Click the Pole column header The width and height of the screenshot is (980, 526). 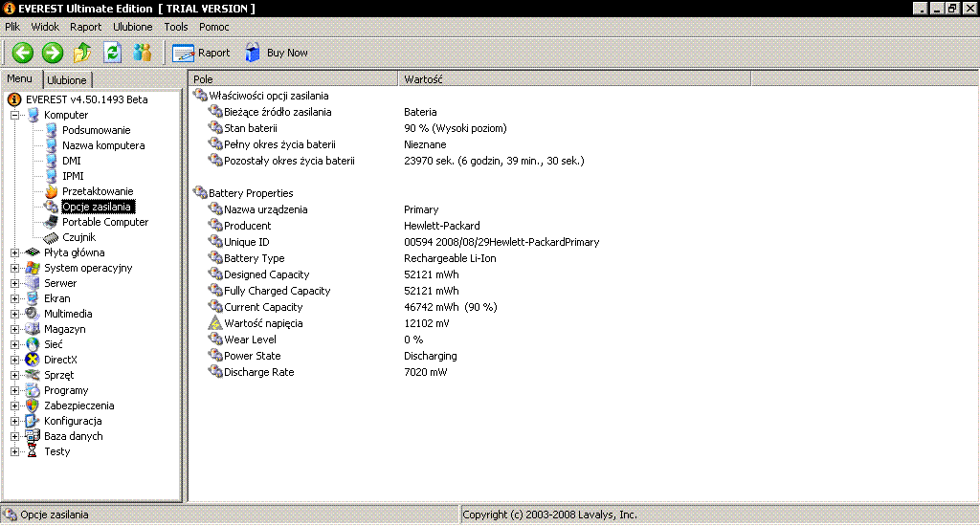point(293,79)
